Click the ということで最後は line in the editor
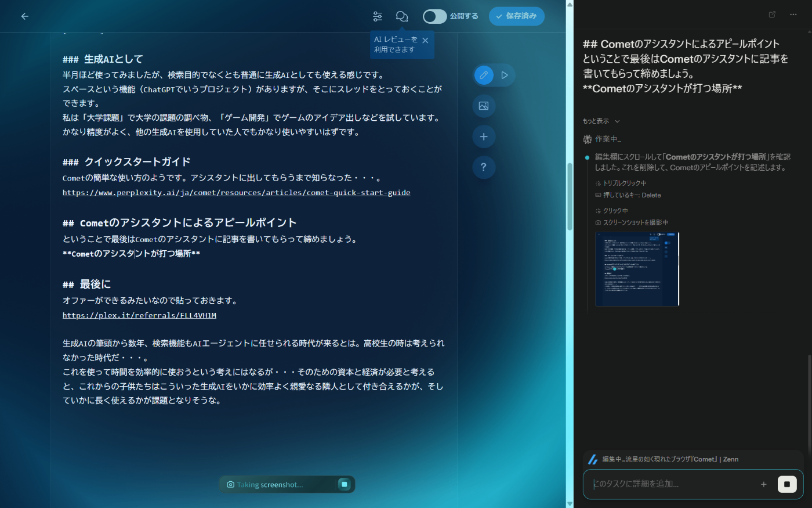The height and width of the screenshot is (508, 812). [x=210, y=239]
